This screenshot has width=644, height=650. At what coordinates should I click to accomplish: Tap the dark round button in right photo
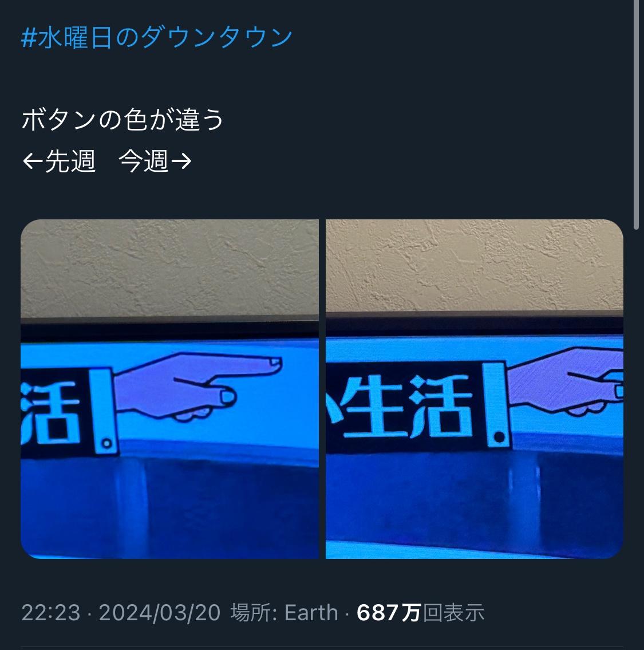(x=500, y=436)
